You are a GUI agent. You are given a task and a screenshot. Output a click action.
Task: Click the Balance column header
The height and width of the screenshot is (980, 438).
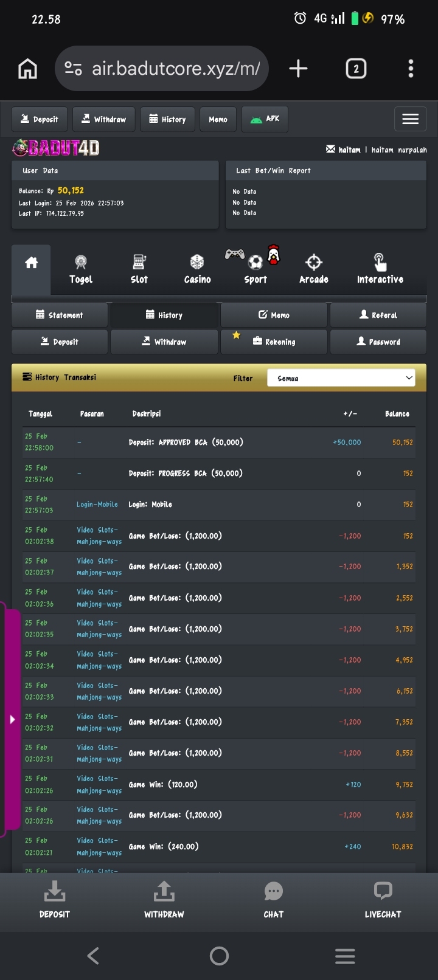397,414
